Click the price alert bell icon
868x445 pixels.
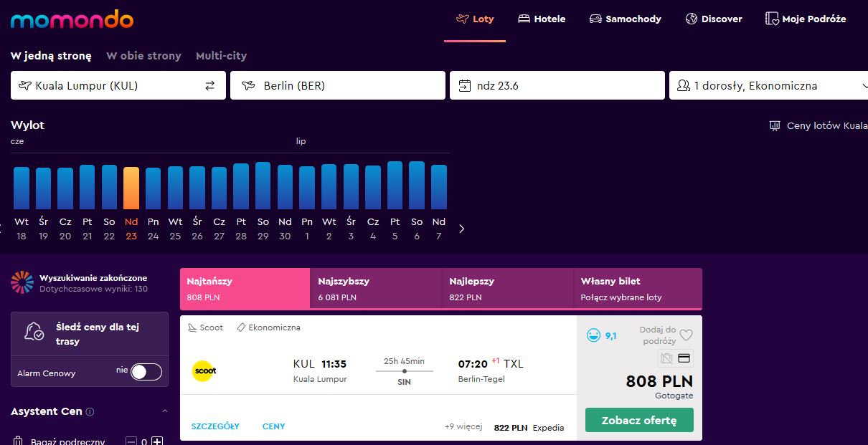34,332
